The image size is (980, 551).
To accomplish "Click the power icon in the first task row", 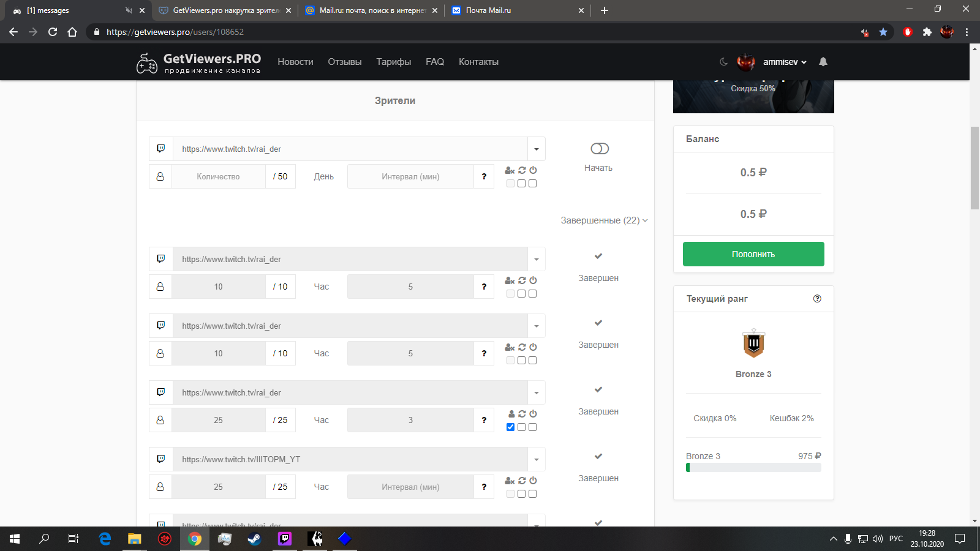I will coord(533,170).
